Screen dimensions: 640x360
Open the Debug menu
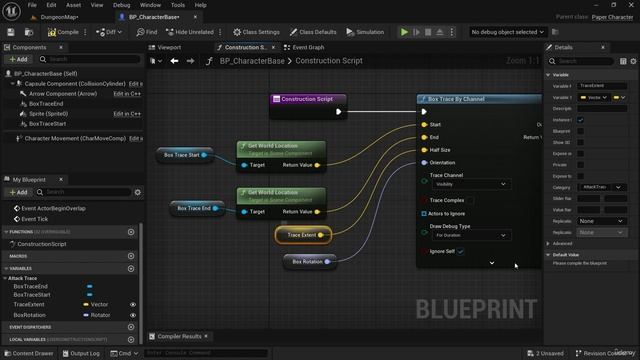[x=122, y=5]
